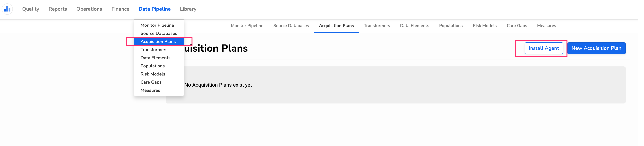
Task: Switch to the Transformers tab
Action: click(377, 26)
